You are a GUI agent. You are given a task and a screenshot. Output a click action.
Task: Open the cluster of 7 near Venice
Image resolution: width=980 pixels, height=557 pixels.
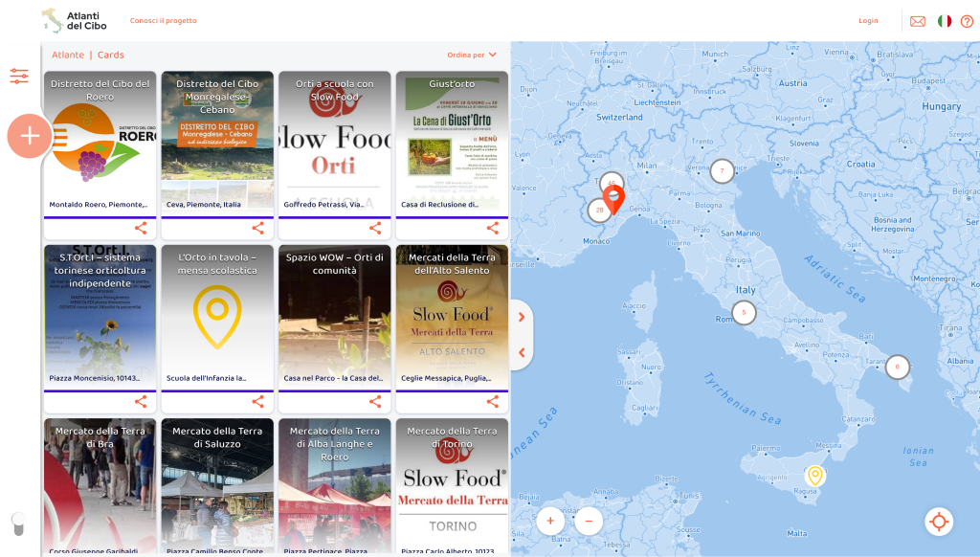coord(722,170)
